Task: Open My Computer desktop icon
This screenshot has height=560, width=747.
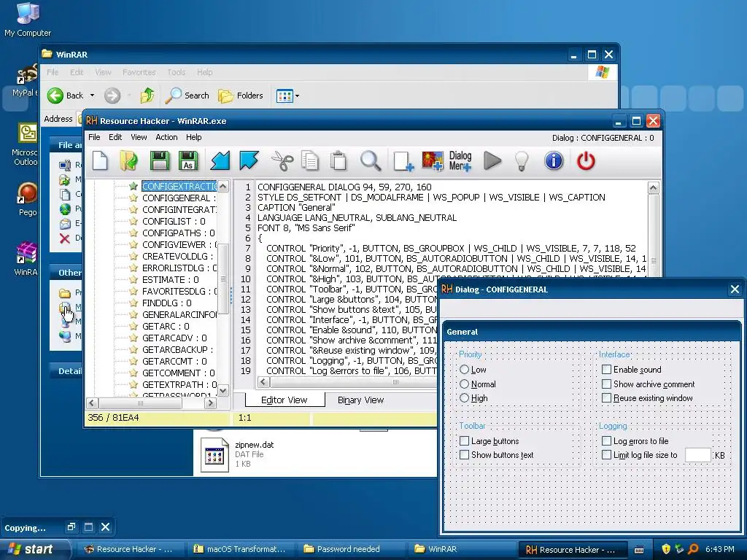Action: (28, 19)
